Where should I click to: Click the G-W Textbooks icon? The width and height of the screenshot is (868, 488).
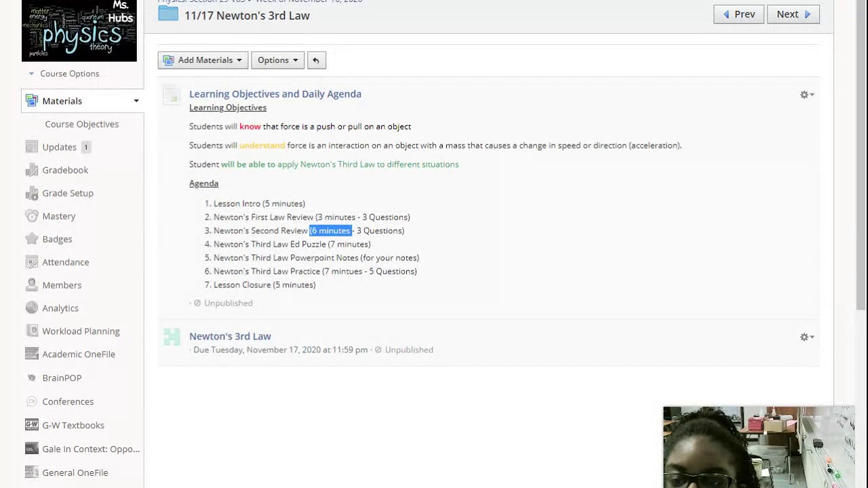[x=31, y=426]
